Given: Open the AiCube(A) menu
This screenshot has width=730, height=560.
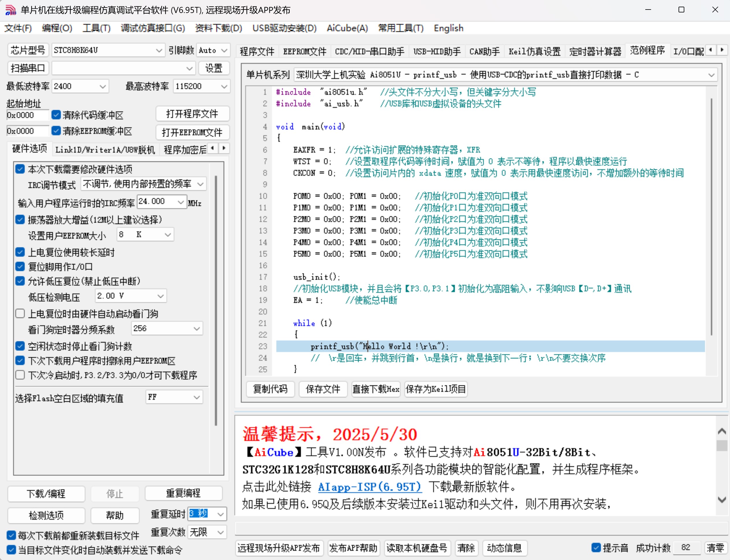Looking at the screenshot, I should (347, 28).
